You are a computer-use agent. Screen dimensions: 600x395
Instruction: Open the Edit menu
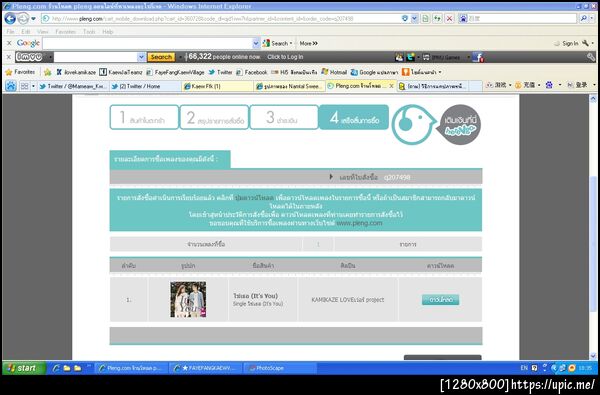tap(26, 32)
